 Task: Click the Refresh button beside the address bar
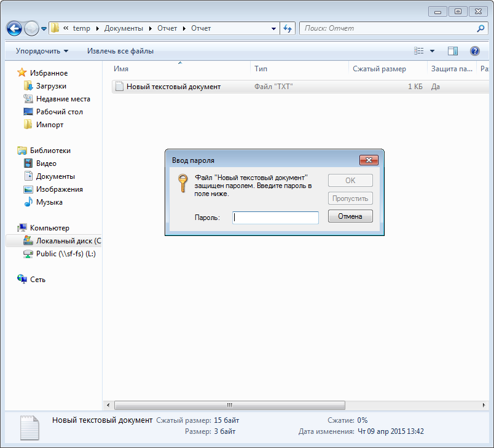[288, 28]
